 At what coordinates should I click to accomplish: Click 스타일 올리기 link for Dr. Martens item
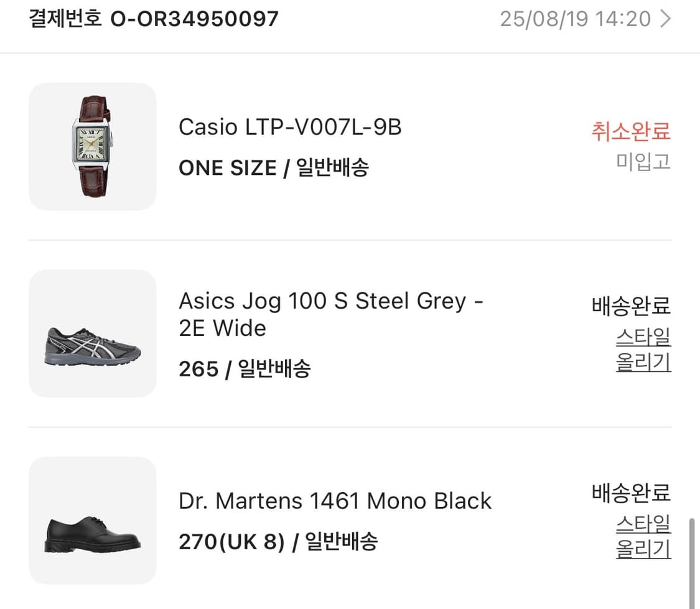643,536
